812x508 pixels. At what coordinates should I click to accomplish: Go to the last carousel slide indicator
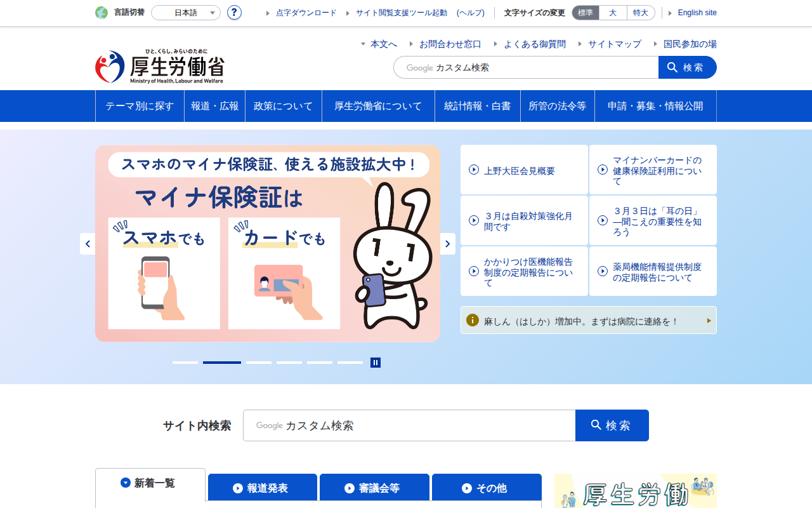(350, 363)
